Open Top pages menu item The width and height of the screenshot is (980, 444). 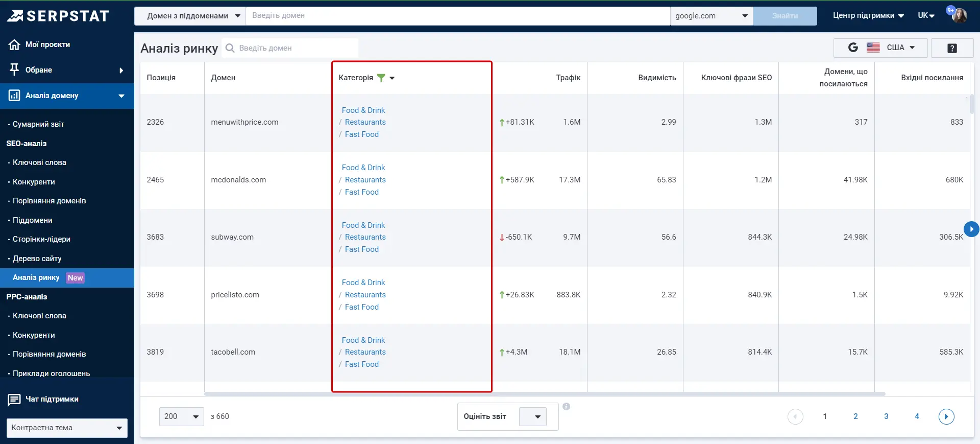click(x=41, y=239)
